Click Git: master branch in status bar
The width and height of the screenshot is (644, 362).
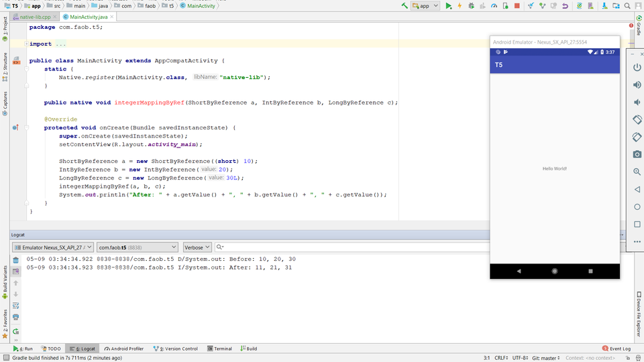coord(546,358)
